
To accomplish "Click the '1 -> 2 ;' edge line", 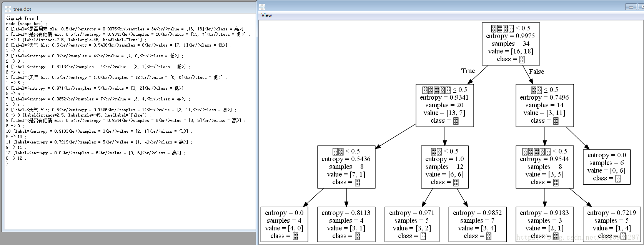I will click(x=15, y=50).
